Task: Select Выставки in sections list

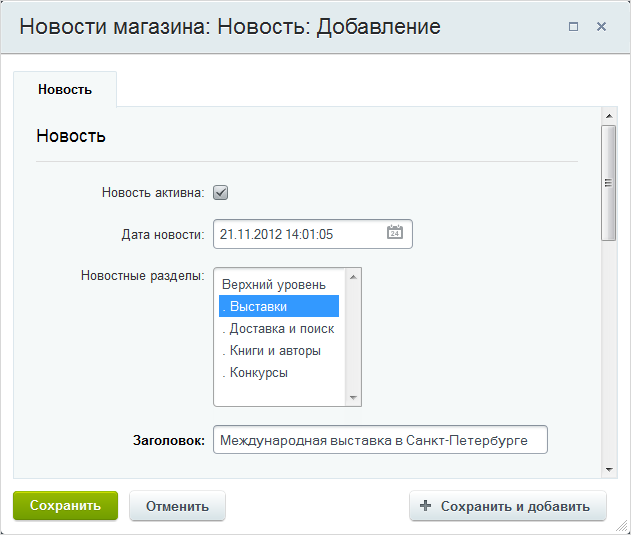Action: tap(279, 306)
